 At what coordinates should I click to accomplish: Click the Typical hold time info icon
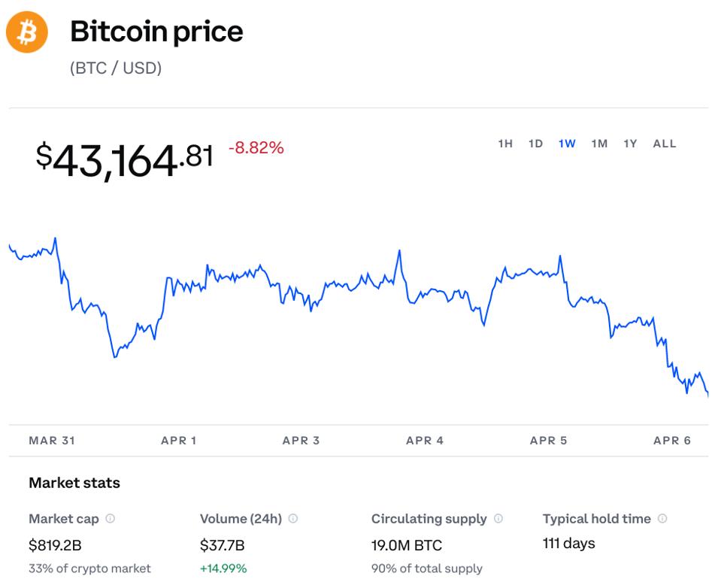click(662, 519)
